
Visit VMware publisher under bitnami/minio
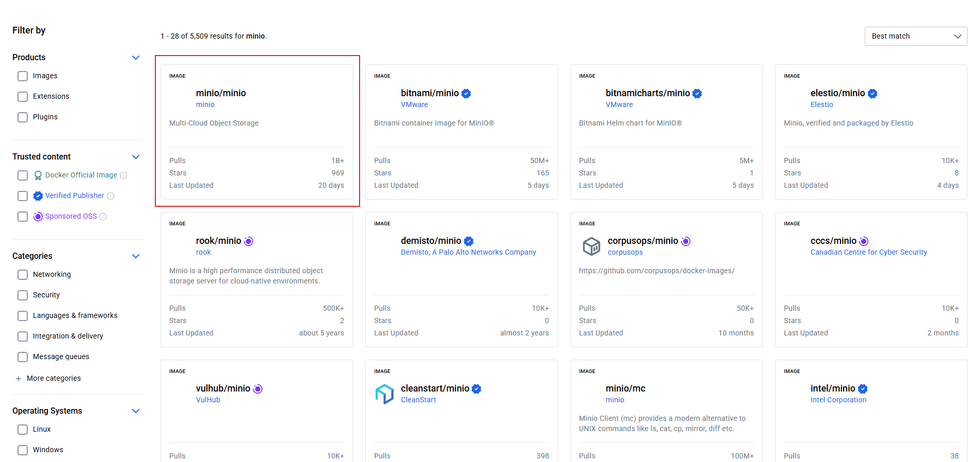(x=414, y=104)
